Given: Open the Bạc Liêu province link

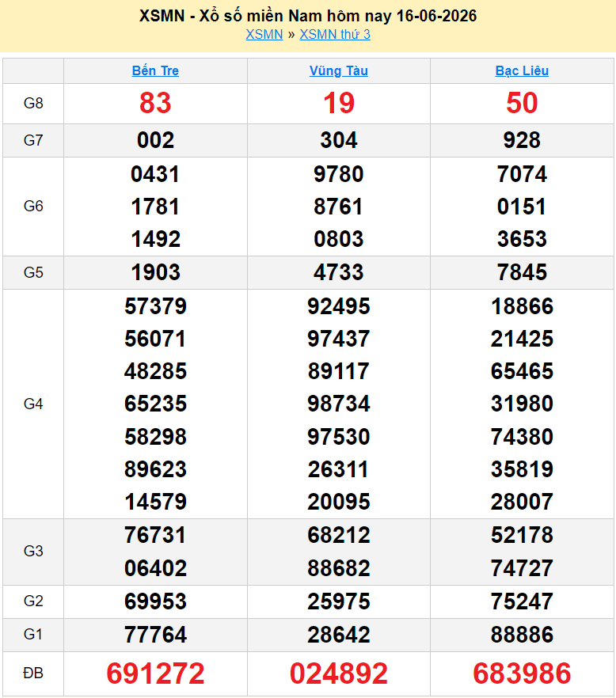Looking at the screenshot, I should tap(522, 70).
